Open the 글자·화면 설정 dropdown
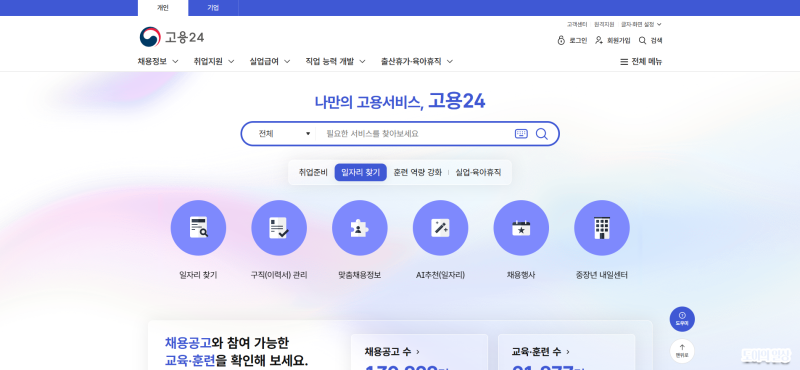 [641, 24]
